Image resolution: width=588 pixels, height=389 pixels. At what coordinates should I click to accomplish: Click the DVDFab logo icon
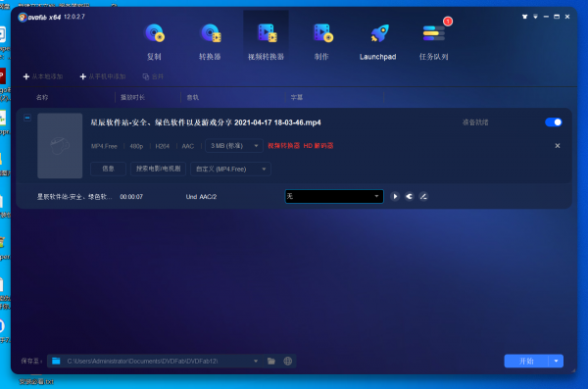click(23, 18)
